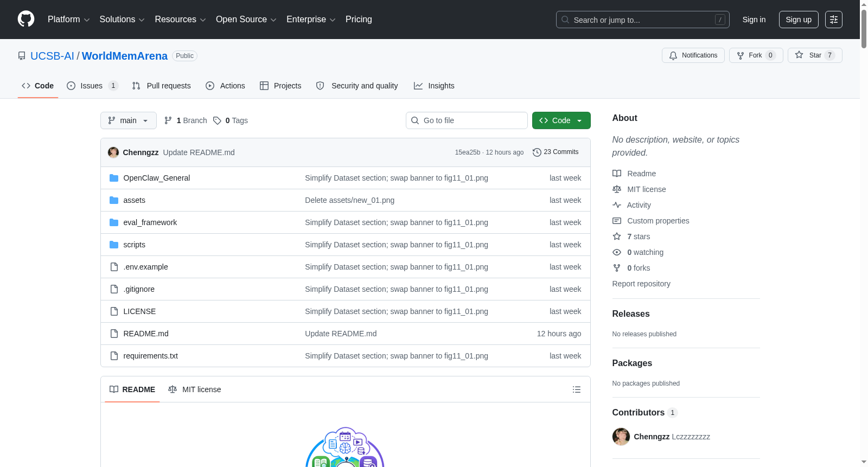Image resolution: width=868 pixels, height=467 pixels.
Task: Open the eval_framework folder
Action: [150, 222]
